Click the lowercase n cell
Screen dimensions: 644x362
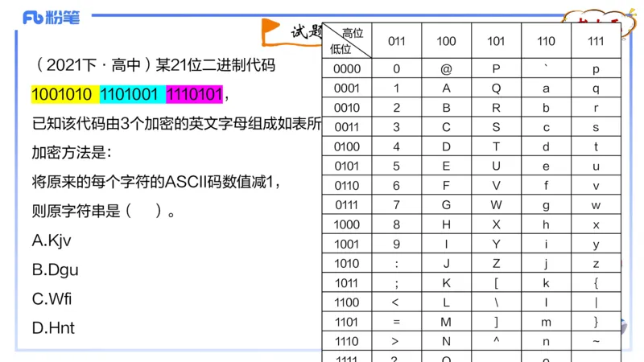point(547,341)
